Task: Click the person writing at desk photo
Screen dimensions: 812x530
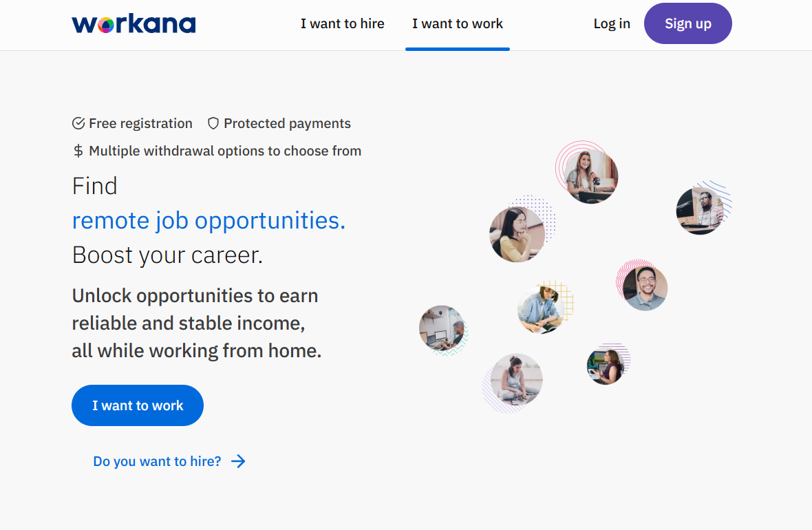Action: tap(541, 310)
